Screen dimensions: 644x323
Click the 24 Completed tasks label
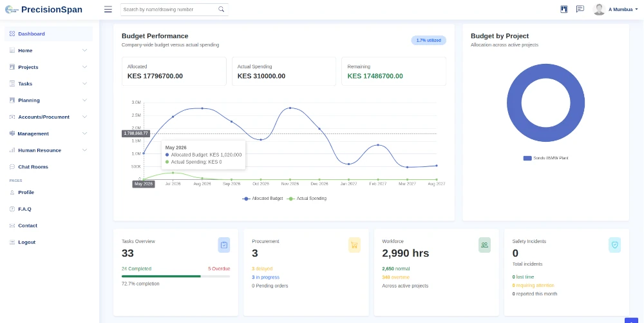137,269
